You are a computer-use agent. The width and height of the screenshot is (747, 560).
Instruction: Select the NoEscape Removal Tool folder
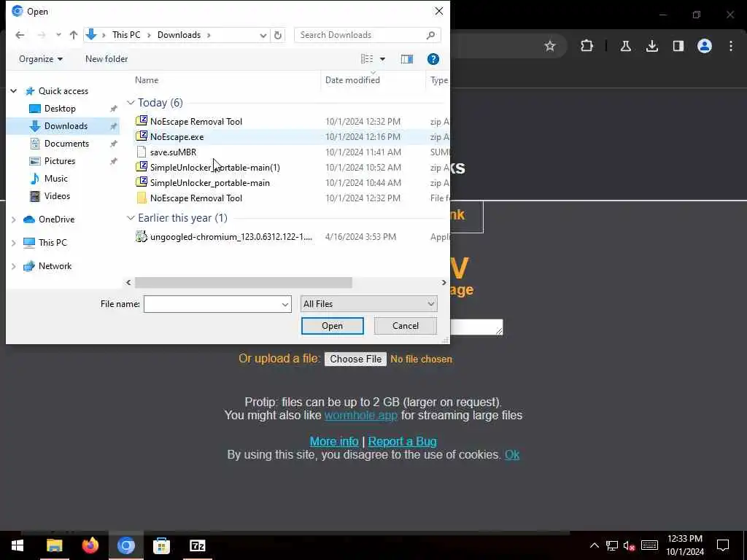tap(196, 198)
